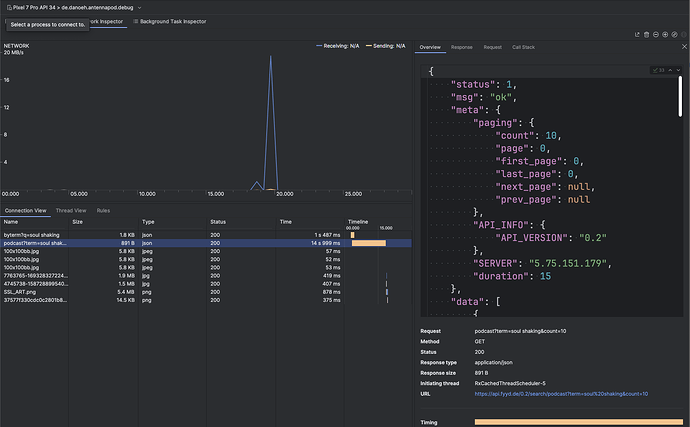Image resolution: width=690 pixels, height=427 pixels.
Task: Click the application/json response type value
Action: pos(493,362)
